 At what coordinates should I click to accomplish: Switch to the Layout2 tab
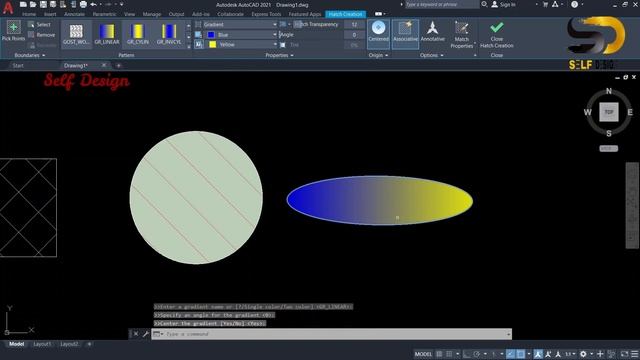69,344
